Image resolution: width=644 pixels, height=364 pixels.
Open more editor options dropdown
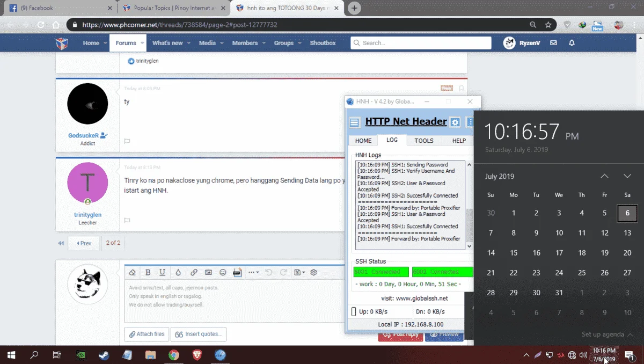(254, 272)
